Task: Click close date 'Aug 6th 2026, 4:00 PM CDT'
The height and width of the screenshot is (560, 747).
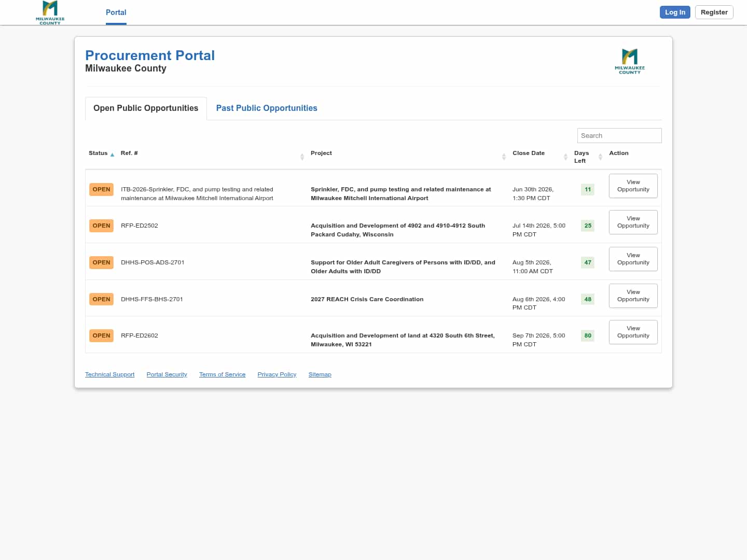Action: pyautogui.click(x=539, y=303)
